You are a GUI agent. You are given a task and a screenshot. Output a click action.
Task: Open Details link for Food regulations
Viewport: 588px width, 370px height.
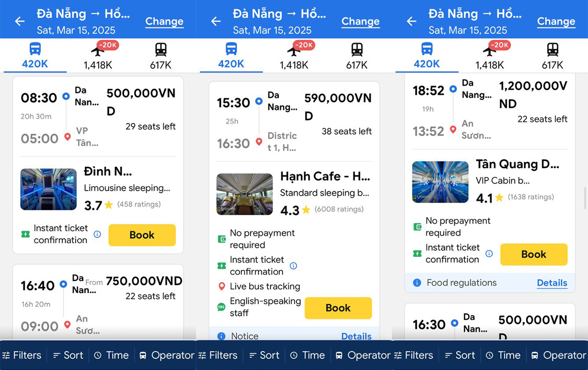552,283
